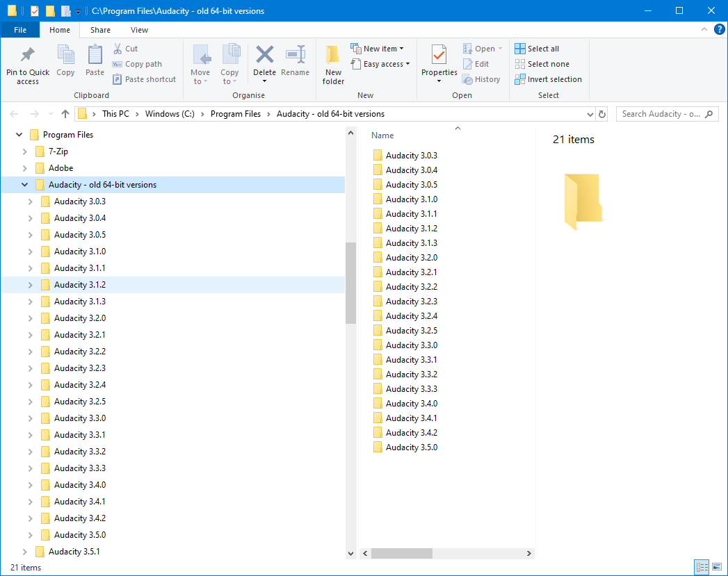The height and width of the screenshot is (576, 728).
Task: Collapse the Audacity - old 64-bit versions node
Action: pos(25,185)
